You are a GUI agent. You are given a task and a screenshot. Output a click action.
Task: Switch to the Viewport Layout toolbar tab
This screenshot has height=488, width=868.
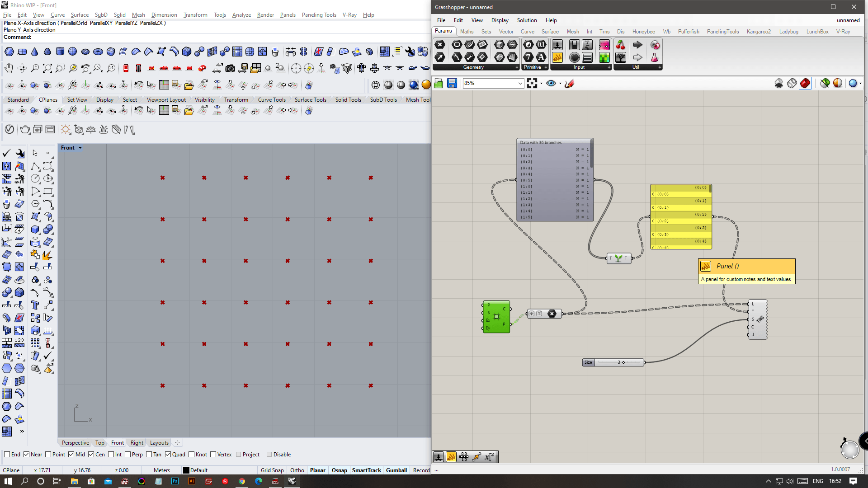point(166,100)
